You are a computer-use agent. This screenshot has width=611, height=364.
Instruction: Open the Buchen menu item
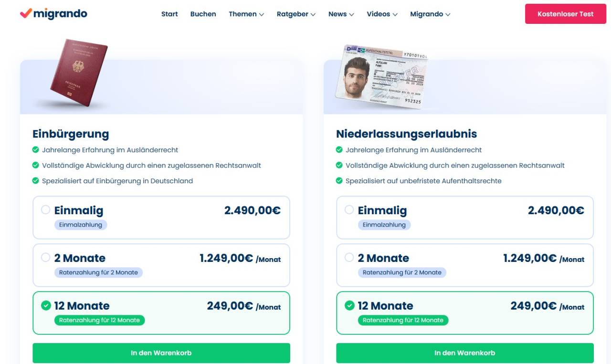coord(203,14)
